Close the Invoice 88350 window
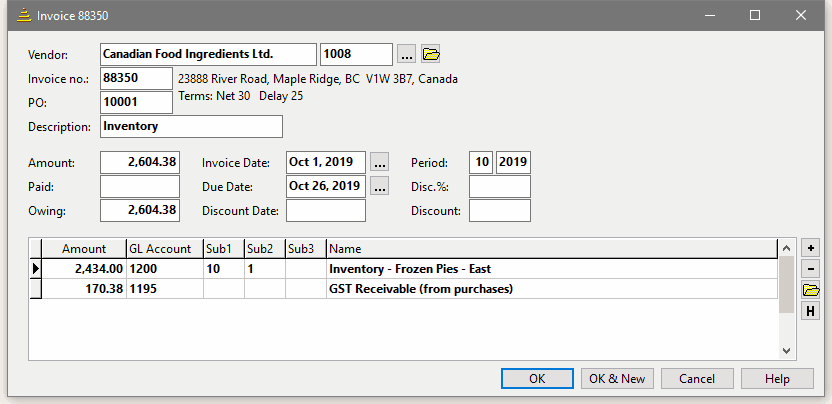 (x=801, y=15)
